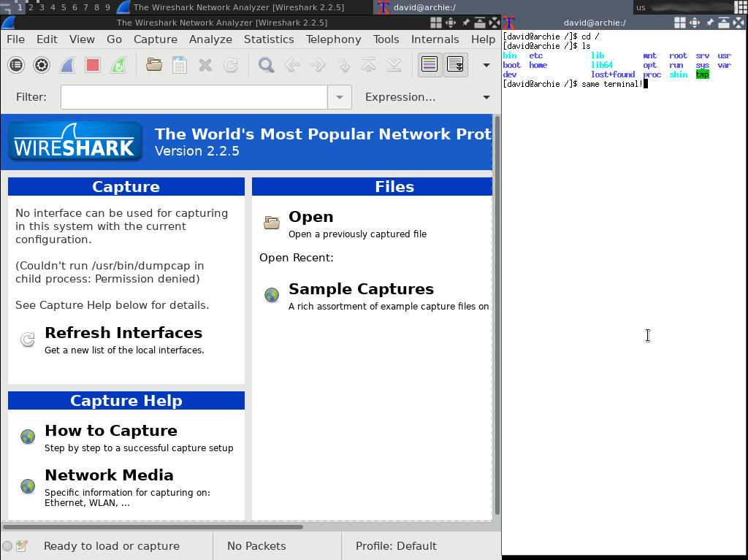Click the Wireshark window tiling grid icon
Screen dimensions: 748x560
click(x=436, y=23)
